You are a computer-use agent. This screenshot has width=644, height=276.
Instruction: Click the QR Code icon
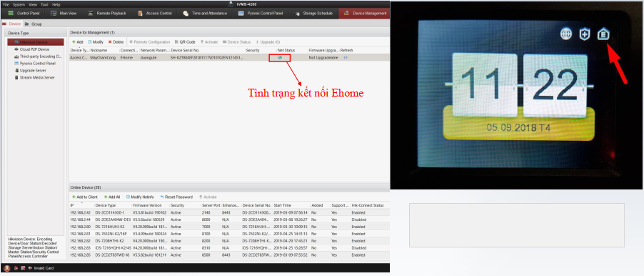(x=176, y=42)
